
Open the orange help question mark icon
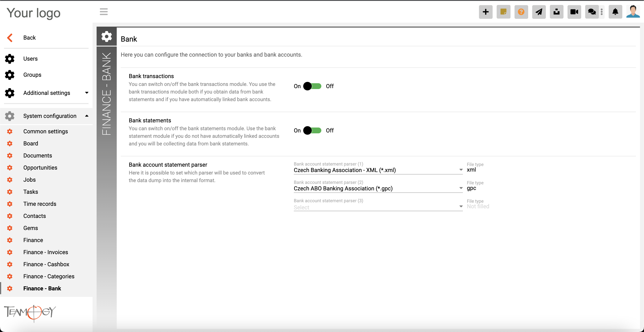click(521, 12)
